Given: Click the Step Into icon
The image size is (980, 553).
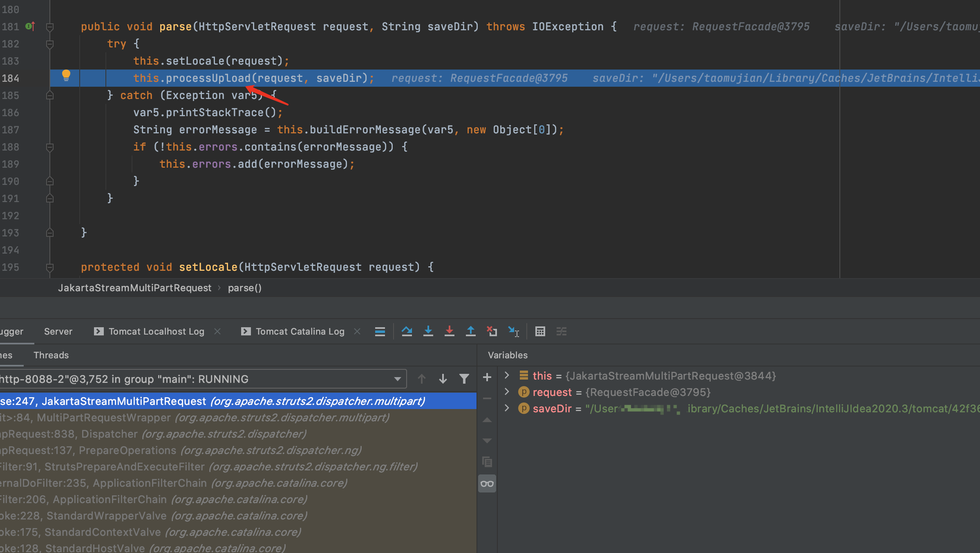Looking at the screenshot, I should pyautogui.click(x=428, y=331).
